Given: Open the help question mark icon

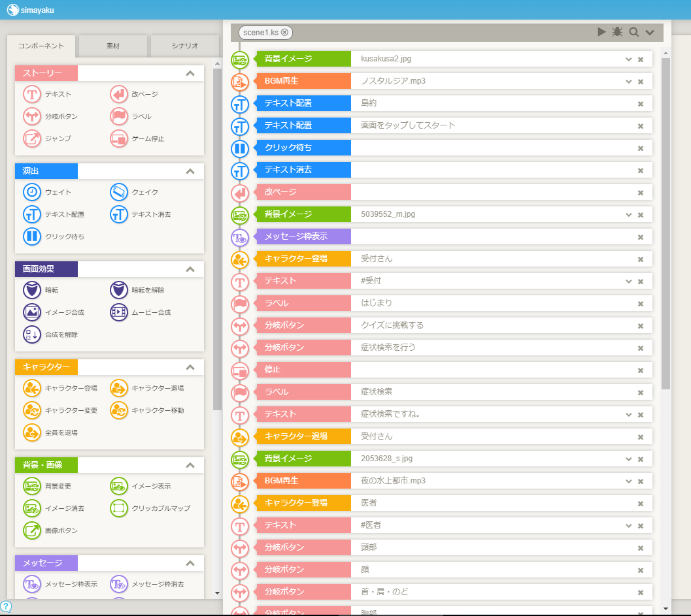Looking at the screenshot, I should point(5,606).
